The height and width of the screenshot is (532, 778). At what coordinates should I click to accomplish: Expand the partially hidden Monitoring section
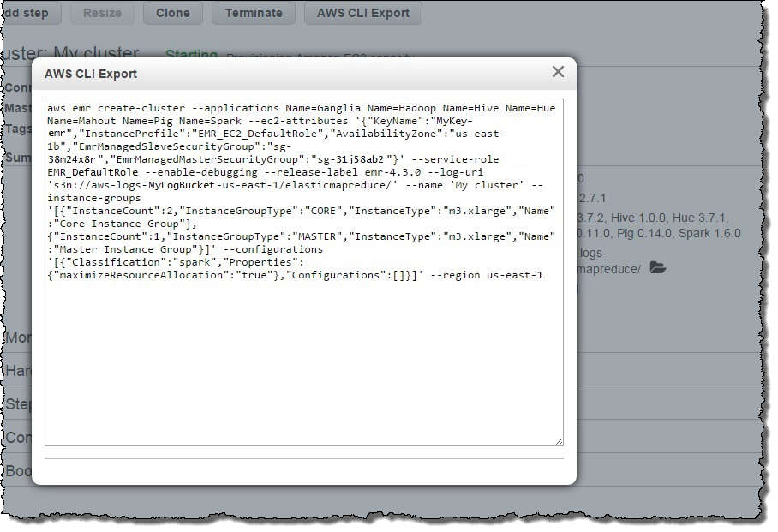(18, 337)
